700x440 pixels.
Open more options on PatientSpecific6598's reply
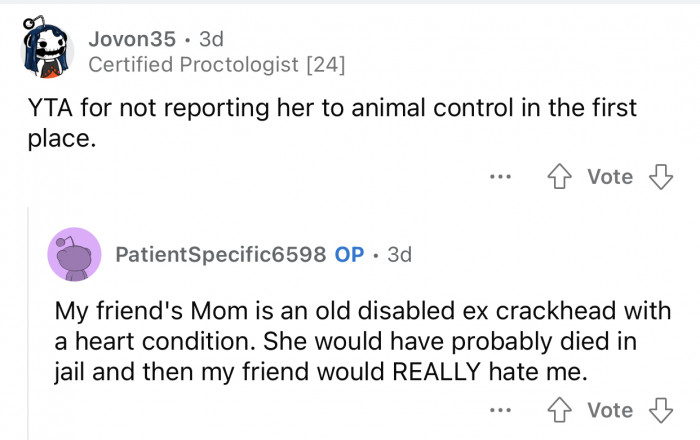coord(500,411)
